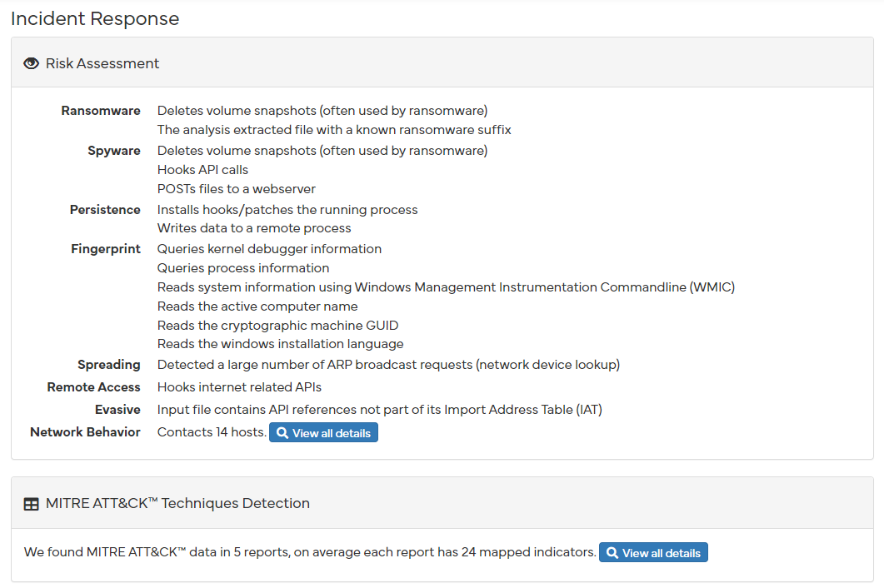
Task: Click magnifier icon in MITRE details button
Action: 612,553
